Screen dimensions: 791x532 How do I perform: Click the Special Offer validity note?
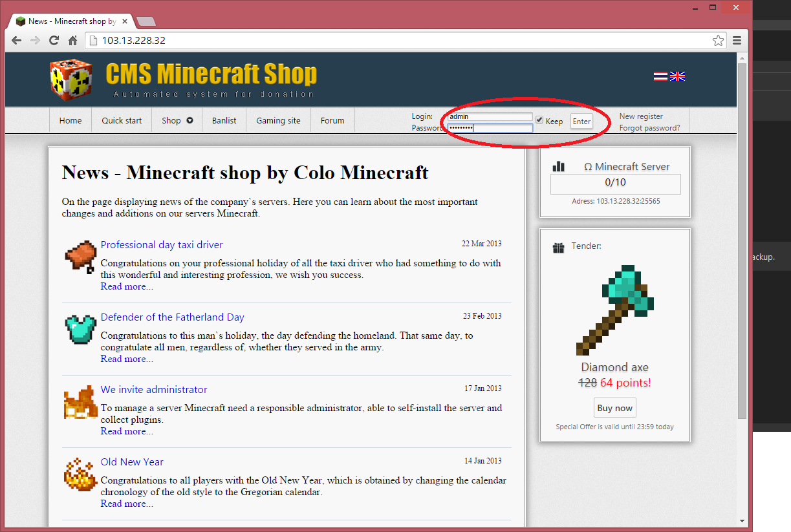[x=614, y=427]
